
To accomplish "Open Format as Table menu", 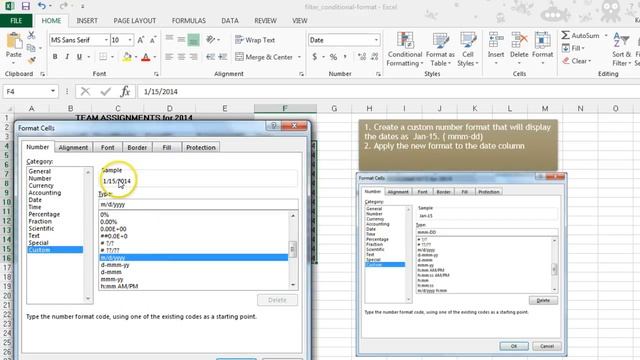I will point(440,49).
